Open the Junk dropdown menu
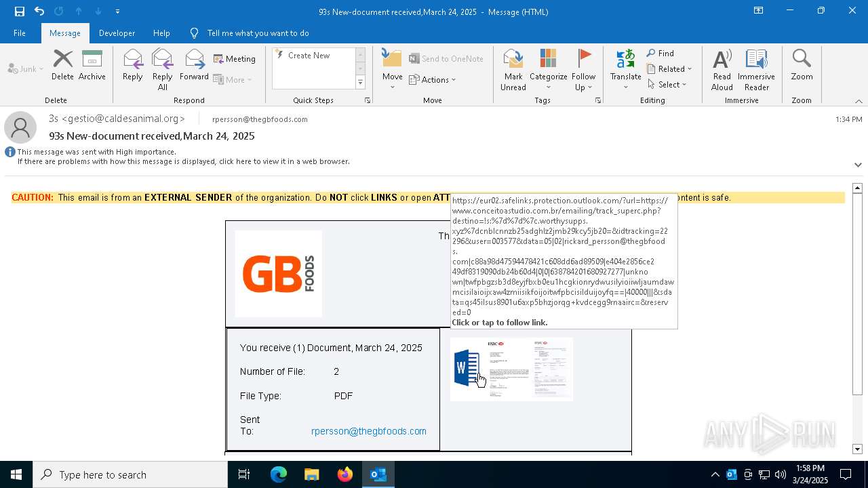 (26, 68)
